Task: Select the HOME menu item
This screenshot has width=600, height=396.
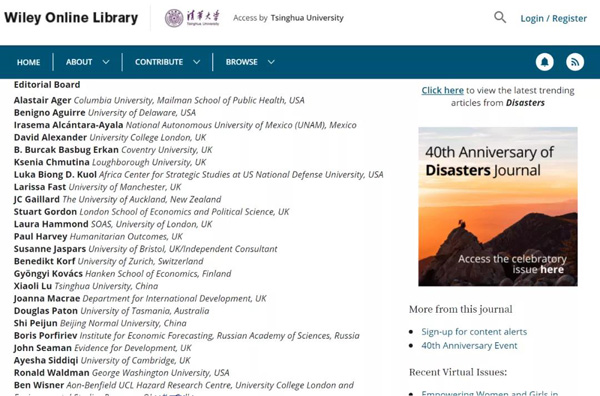Action: pos(28,62)
